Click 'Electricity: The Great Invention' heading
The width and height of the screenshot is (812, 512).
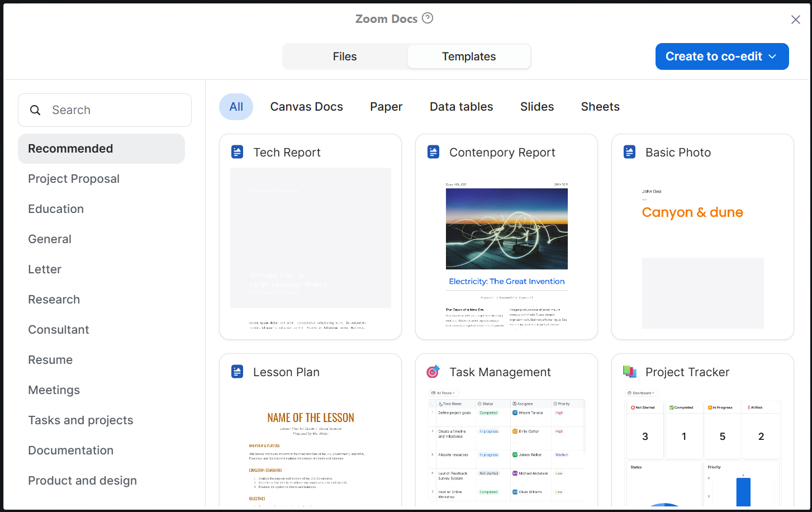tap(507, 281)
